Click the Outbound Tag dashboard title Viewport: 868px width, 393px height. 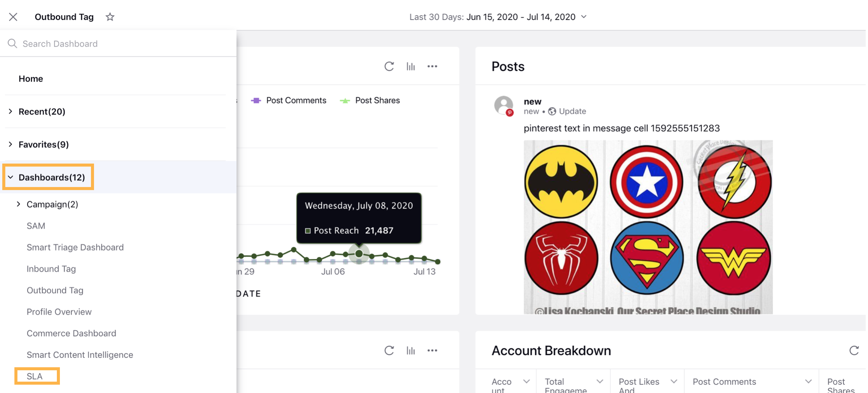point(64,17)
